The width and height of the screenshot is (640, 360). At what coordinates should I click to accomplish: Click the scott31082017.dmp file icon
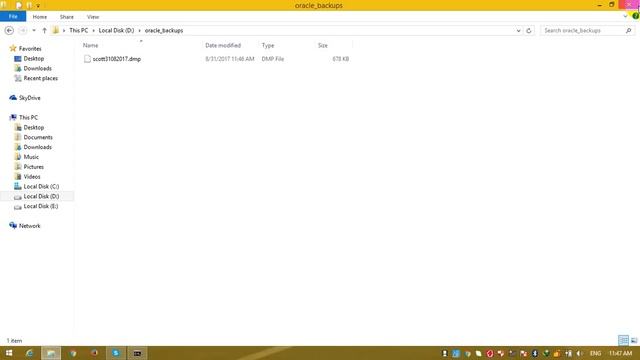click(x=87, y=59)
